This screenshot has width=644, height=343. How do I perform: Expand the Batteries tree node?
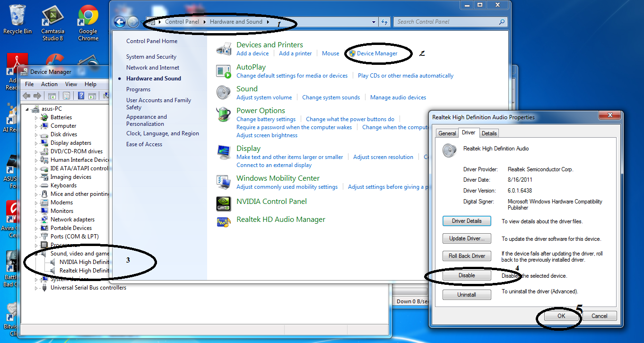tap(36, 118)
